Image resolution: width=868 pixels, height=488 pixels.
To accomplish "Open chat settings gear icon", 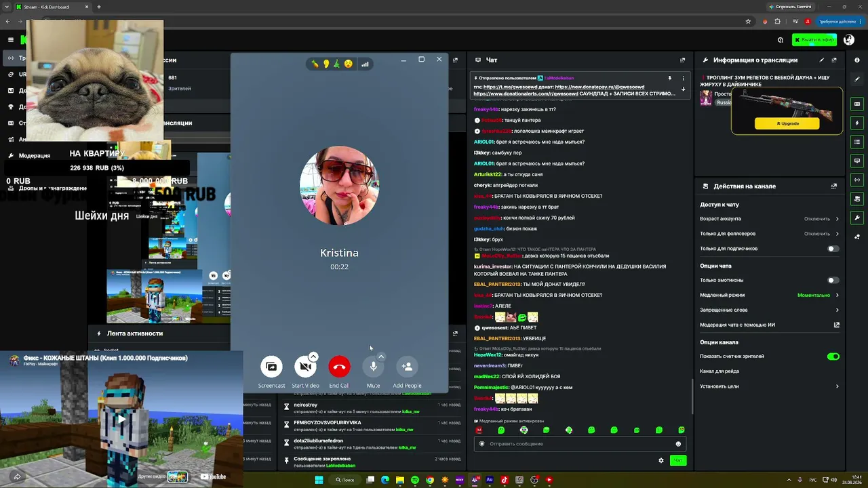I will [661, 461].
